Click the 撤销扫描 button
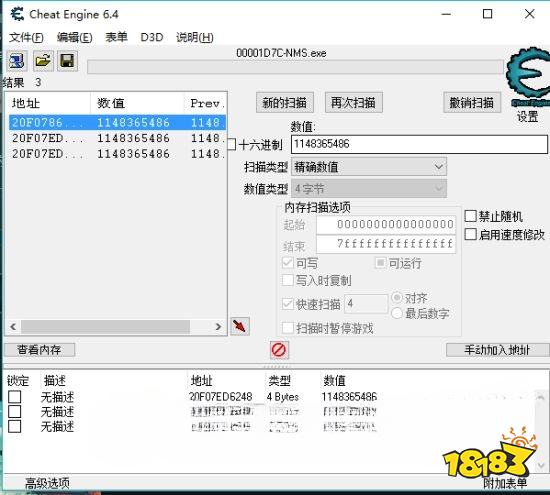This screenshot has width=550, height=495. tap(472, 102)
